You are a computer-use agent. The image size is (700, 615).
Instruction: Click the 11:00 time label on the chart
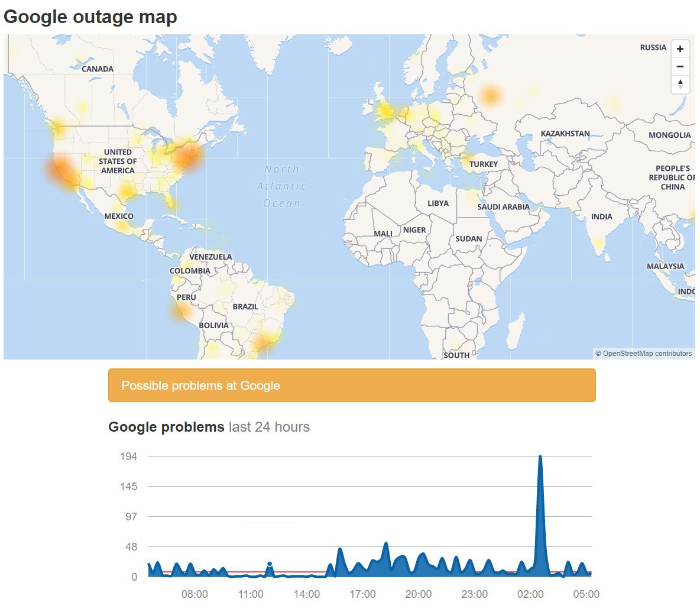pos(251,594)
